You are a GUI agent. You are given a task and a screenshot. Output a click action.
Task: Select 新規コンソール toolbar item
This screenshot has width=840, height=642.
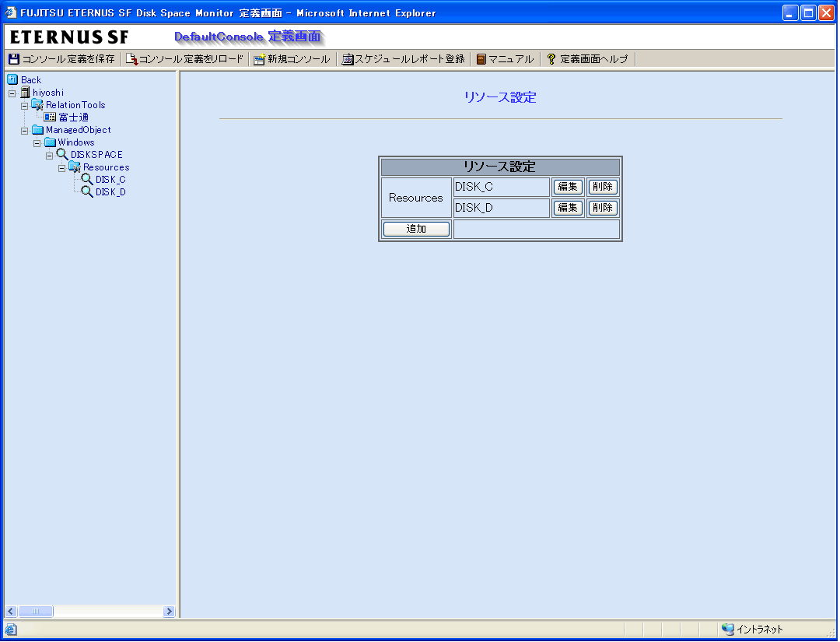click(292, 59)
